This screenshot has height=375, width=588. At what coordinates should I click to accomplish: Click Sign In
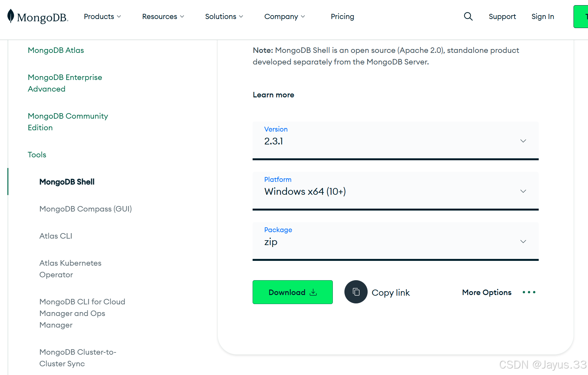[x=543, y=16]
